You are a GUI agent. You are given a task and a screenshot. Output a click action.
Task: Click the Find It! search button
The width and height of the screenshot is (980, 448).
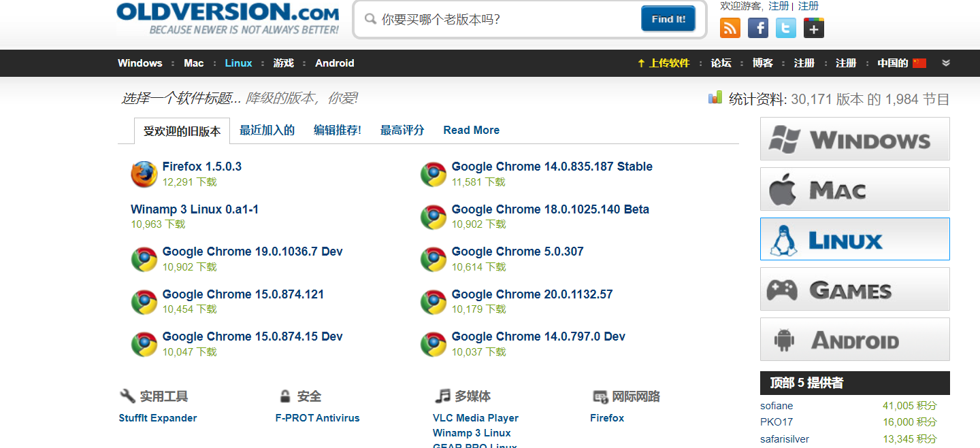[668, 19]
